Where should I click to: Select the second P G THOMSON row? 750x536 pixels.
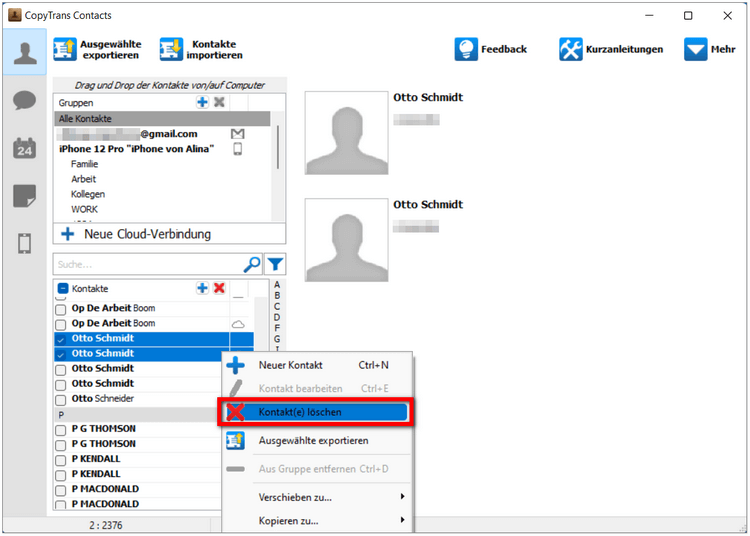click(x=139, y=444)
